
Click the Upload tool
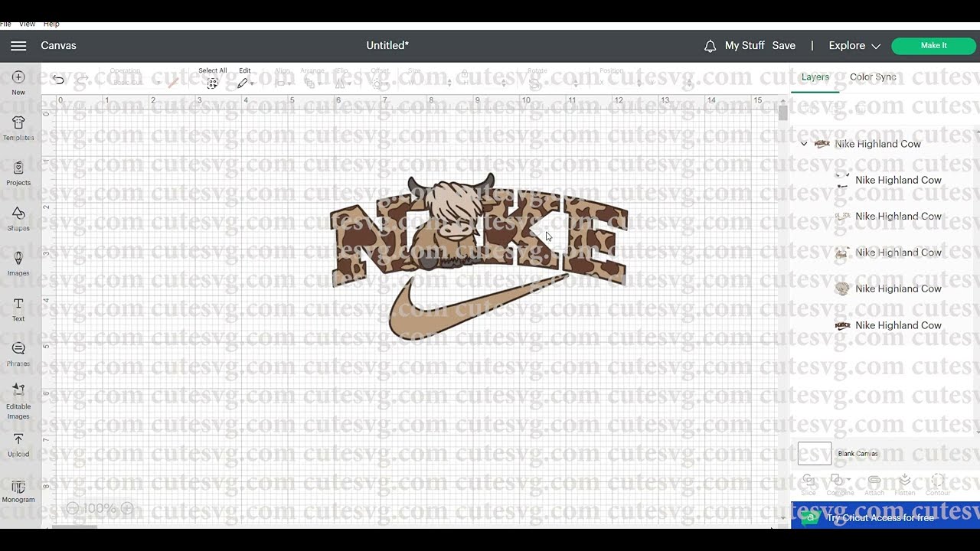pos(18,445)
